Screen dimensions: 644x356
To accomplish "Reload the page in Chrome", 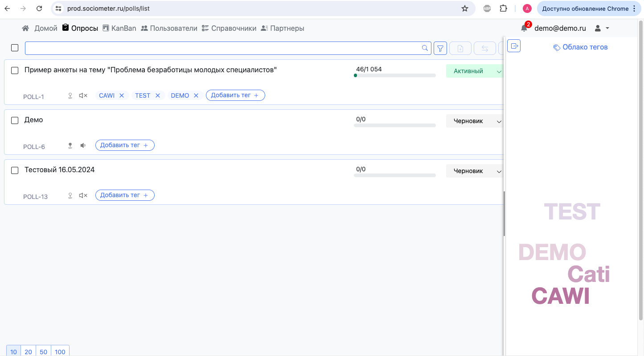I will [39, 8].
